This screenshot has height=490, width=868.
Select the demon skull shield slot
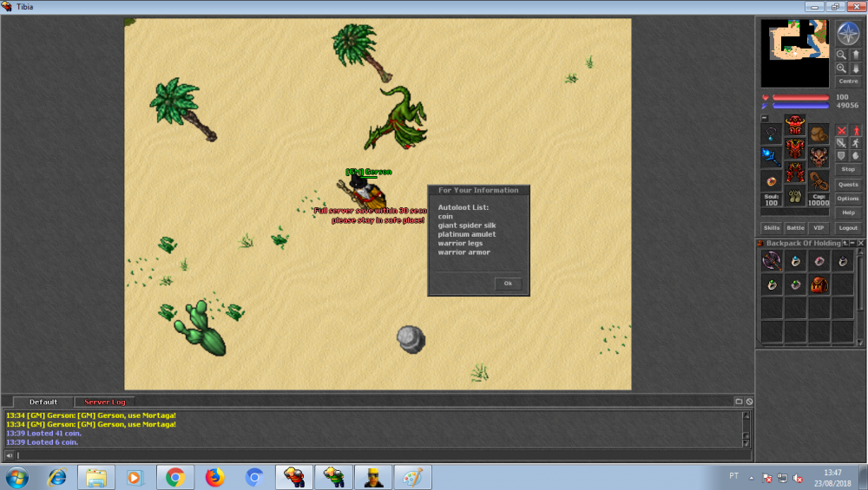pos(819,157)
